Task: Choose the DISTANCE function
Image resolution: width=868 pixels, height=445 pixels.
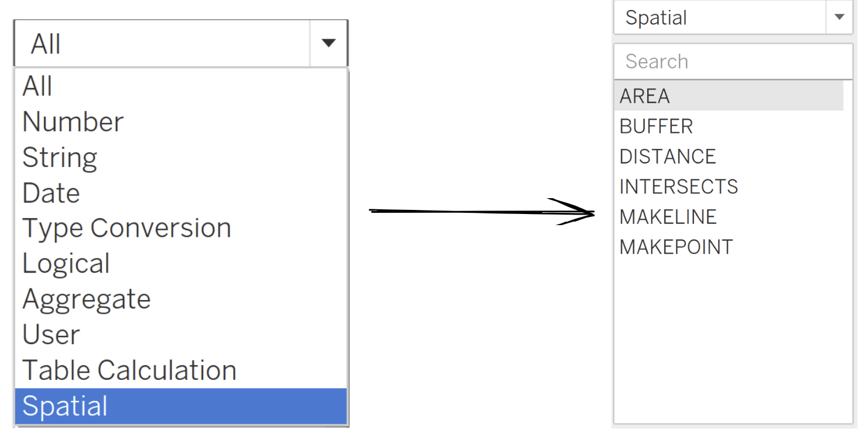Action: [668, 157]
